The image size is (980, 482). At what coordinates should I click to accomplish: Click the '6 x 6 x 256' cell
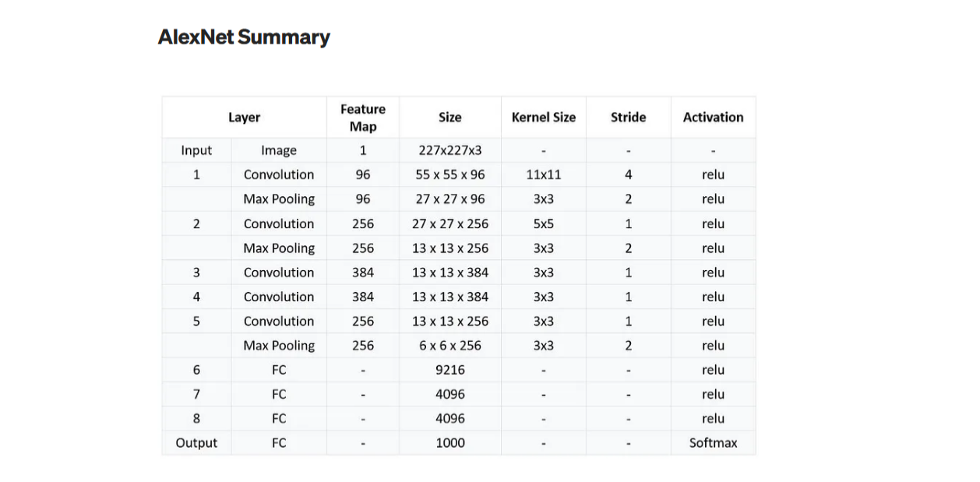tap(450, 345)
